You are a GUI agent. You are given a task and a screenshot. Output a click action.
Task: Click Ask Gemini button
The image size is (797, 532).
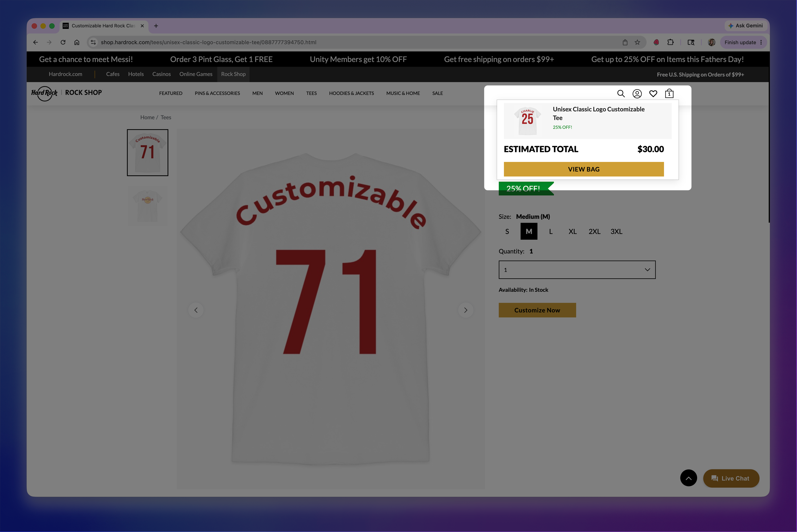coord(745,26)
